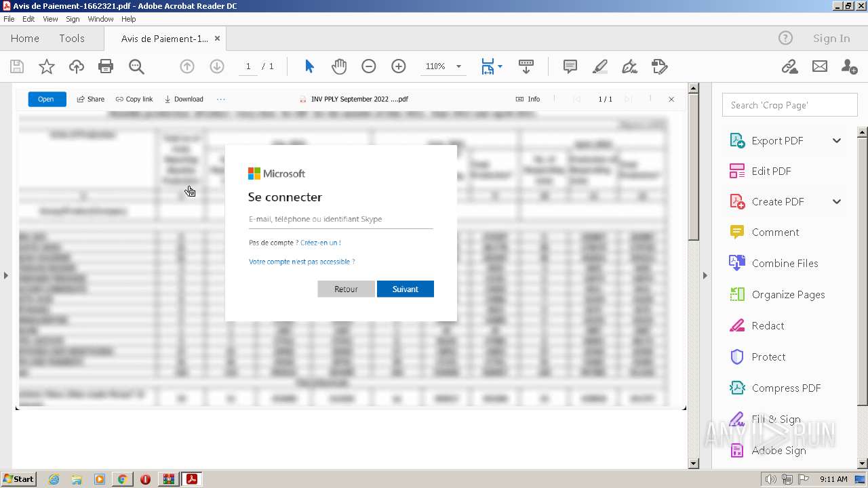Viewport: 868px width, 488px height.
Task: Open Adobe Sign tool
Action: coord(778,450)
